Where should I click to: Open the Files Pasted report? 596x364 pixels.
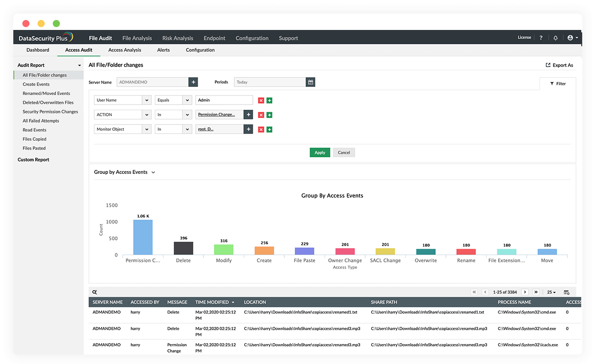point(34,148)
